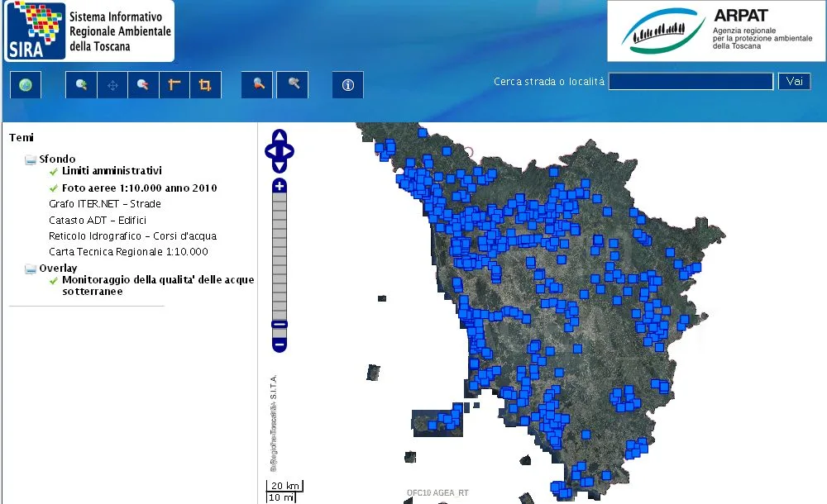Click the zoom level slider handle

coord(280,325)
